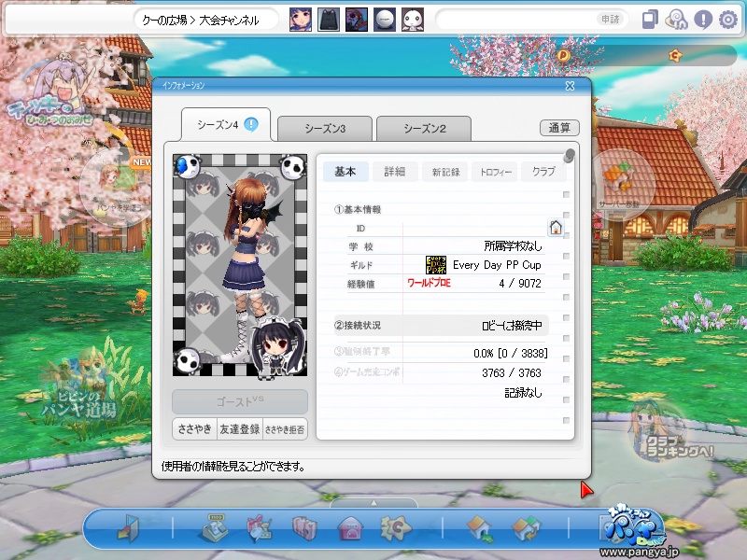Open the cash register shop icon
The width and height of the screenshot is (747, 560).
pos(213,527)
